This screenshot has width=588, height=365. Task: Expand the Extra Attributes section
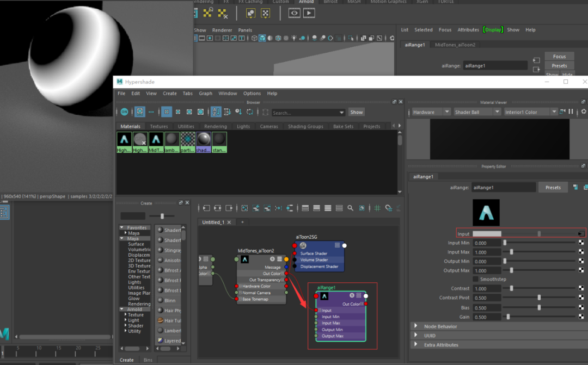point(415,344)
